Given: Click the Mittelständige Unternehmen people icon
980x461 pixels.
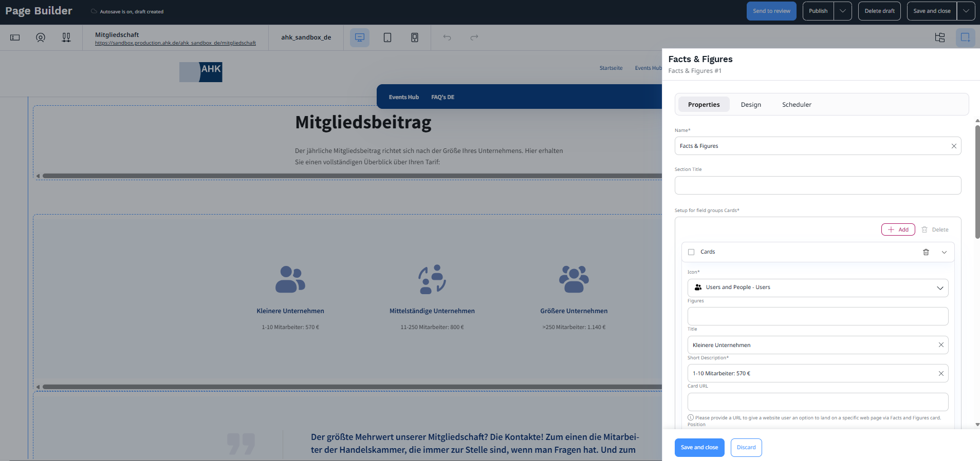Looking at the screenshot, I should coord(432,279).
